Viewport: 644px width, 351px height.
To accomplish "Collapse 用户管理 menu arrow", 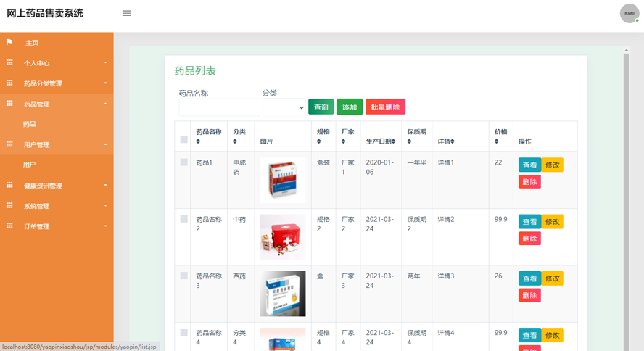I will pos(106,144).
